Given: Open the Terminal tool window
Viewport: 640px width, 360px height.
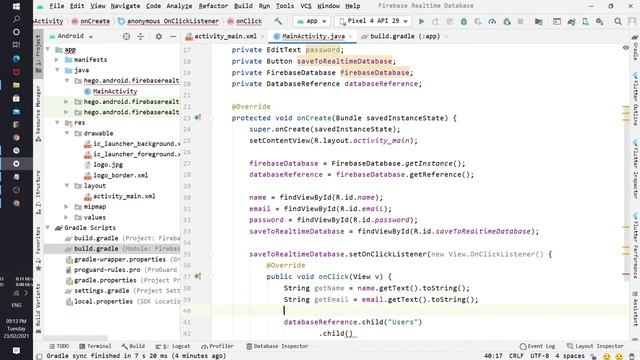Looking at the screenshot, I should point(95,346).
